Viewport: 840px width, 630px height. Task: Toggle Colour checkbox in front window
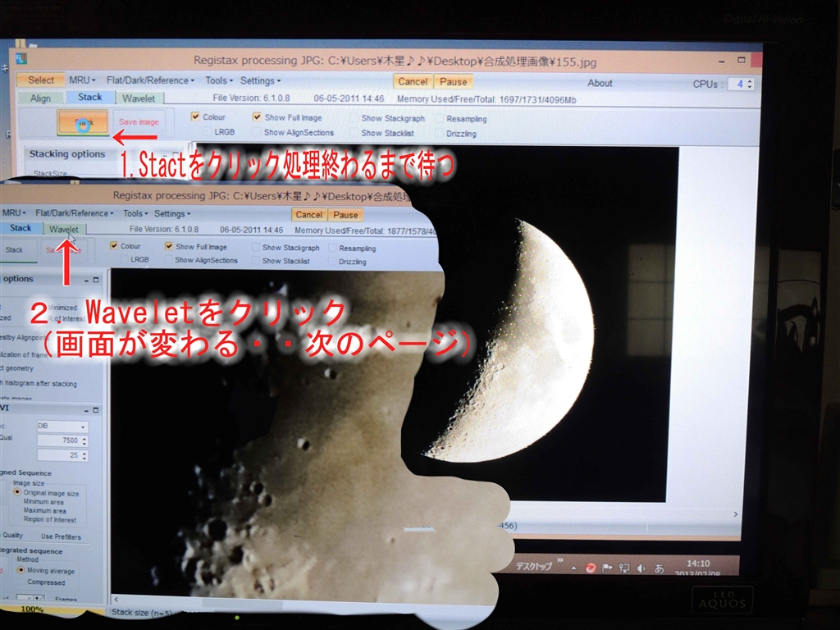point(113,245)
